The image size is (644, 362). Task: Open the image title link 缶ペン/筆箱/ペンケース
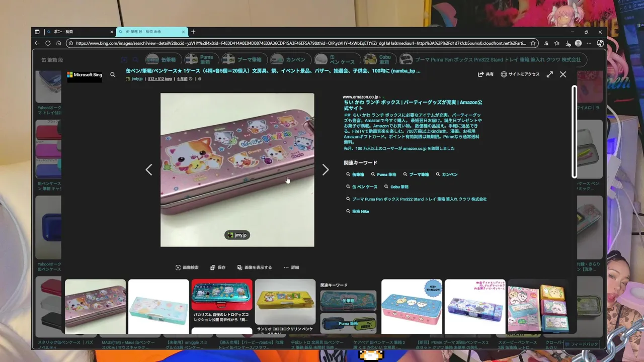click(273, 71)
